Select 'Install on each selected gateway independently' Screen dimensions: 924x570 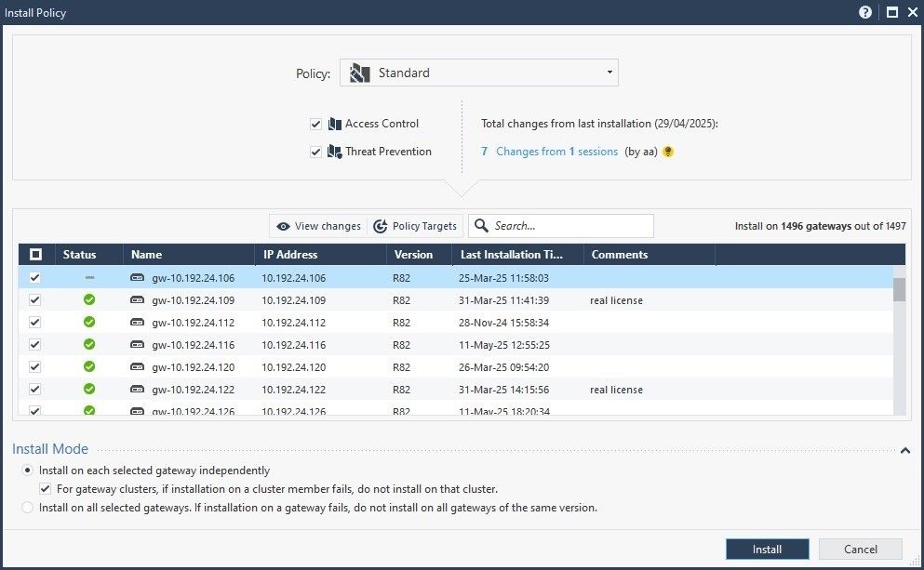coord(28,471)
